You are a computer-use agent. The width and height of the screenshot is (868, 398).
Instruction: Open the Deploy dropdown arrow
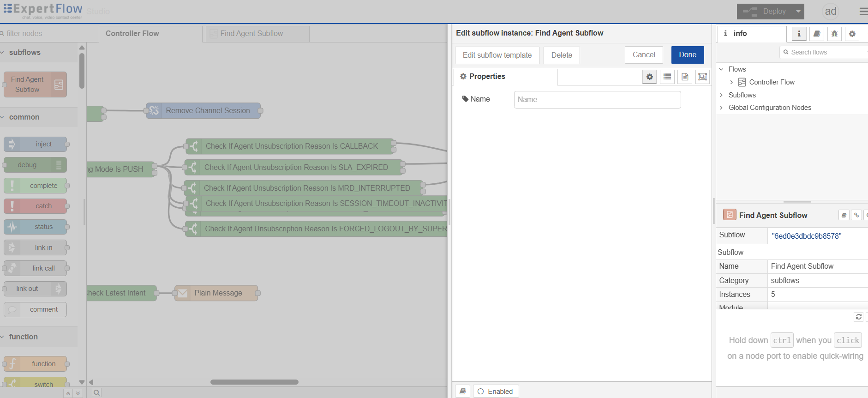[x=798, y=12]
